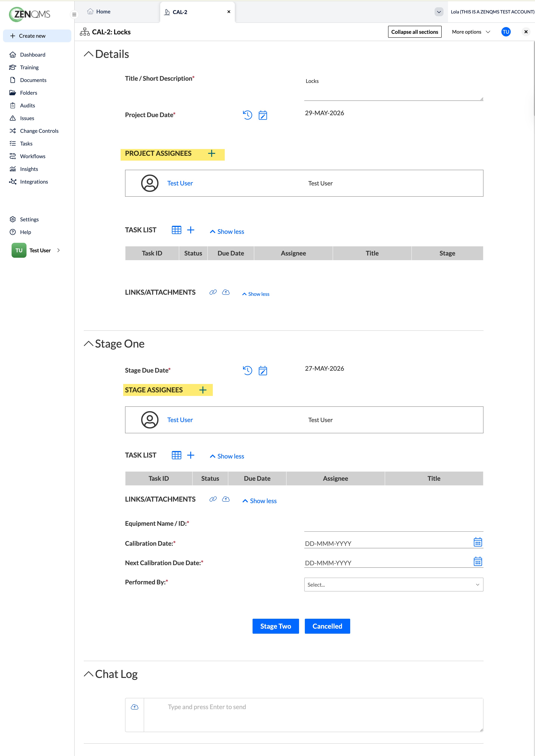Click the Stage Two button
Viewport: 535px width, 756px height.
click(x=275, y=626)
